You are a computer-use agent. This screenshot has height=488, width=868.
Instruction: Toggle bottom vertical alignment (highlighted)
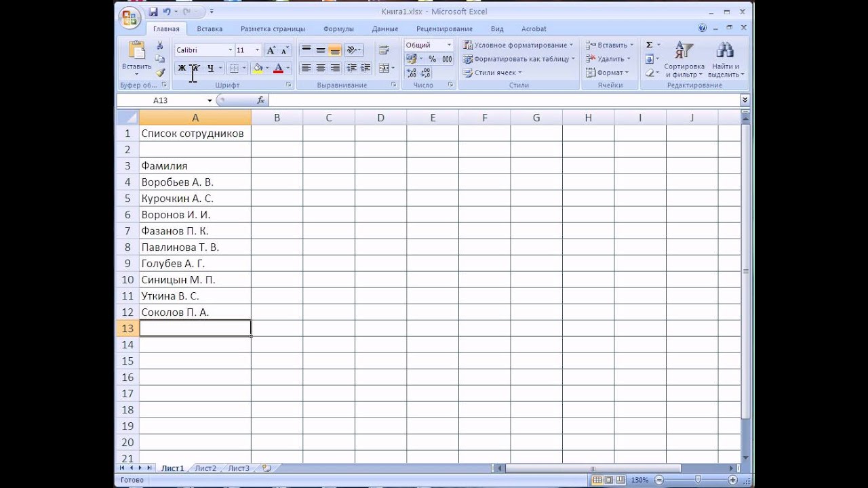pyautogui.click(x=335, y=50)
